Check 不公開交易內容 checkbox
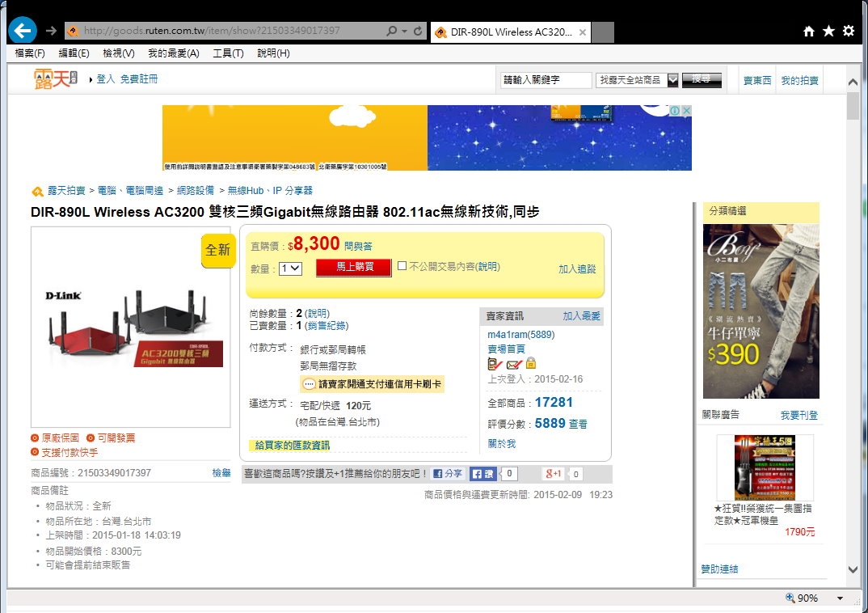 coord(402,266)
